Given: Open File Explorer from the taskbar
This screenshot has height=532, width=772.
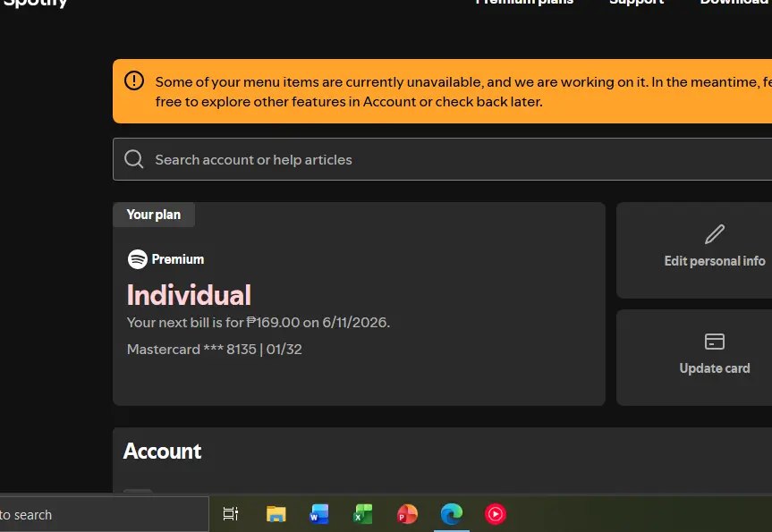Looking at the screenshot, I should tap(276, 514).
